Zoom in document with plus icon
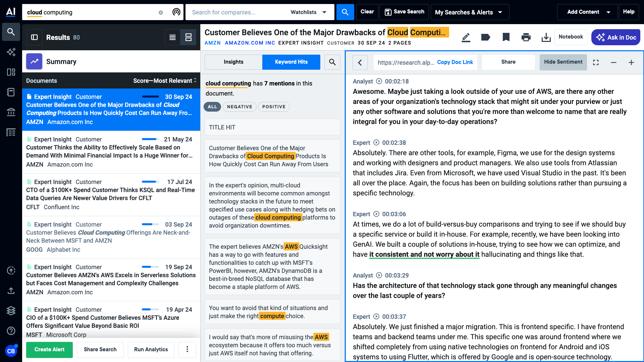The width and height of the screenshot is (644, 362). 631,62
